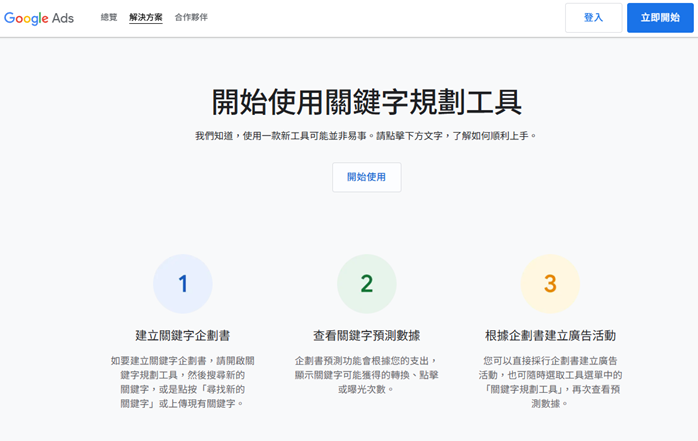Click the paragraph starting 如要建立關鍵字企劃書
This screenshot has width=698, height=441.
(x=183, y=382)
